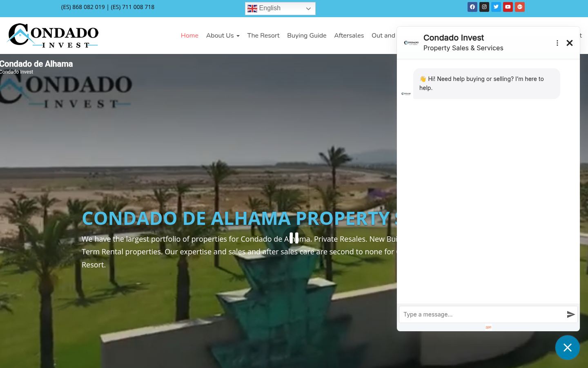Open the YouTube social icon
Screen dimensions: 588x368
coord(508,7)
